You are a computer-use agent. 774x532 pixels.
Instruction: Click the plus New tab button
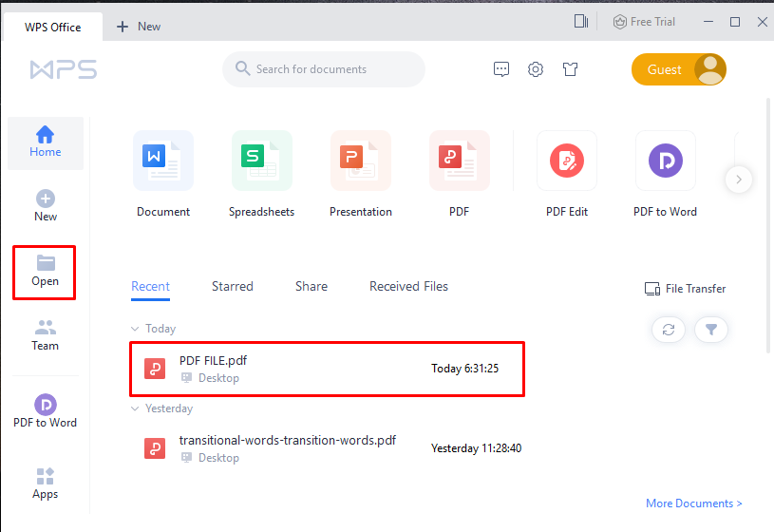pos(139,27)
